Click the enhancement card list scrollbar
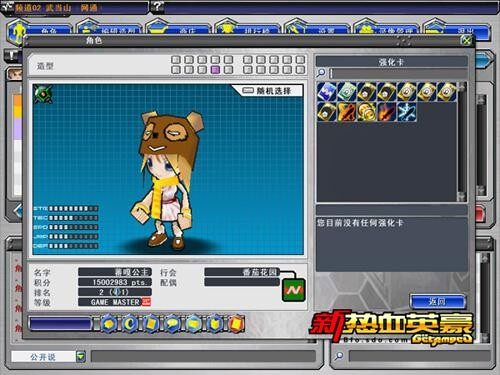This screenshot has height=375, width=500. 462,142
